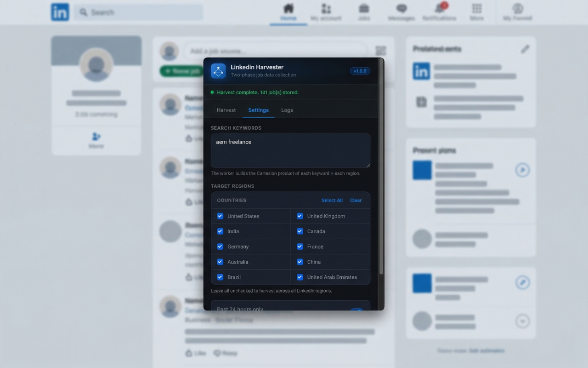
Task: Click Select All countries link
Action: (x=332, y=200)
